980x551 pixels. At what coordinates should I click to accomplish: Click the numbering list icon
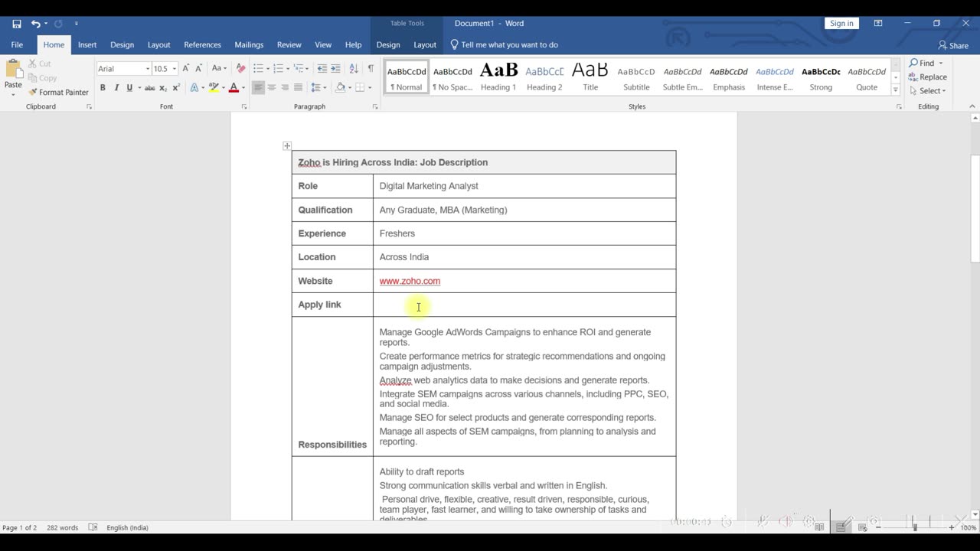point(278,68)
